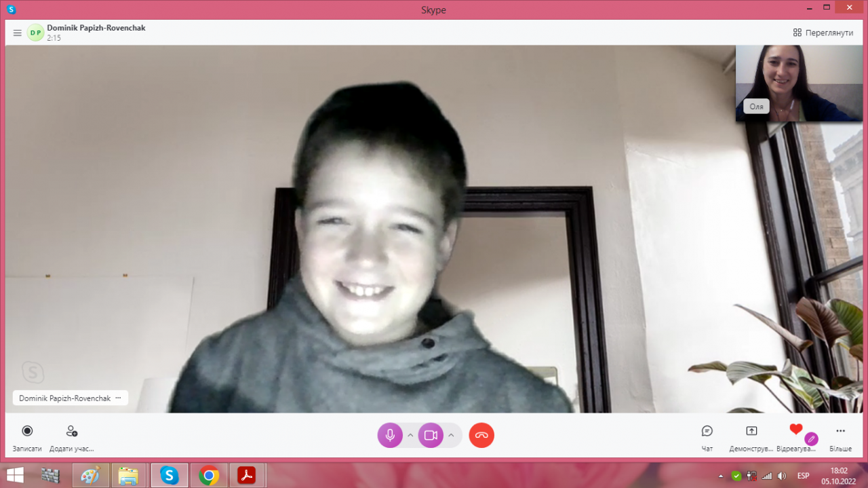Switch view layout via Переглянути

823,33
